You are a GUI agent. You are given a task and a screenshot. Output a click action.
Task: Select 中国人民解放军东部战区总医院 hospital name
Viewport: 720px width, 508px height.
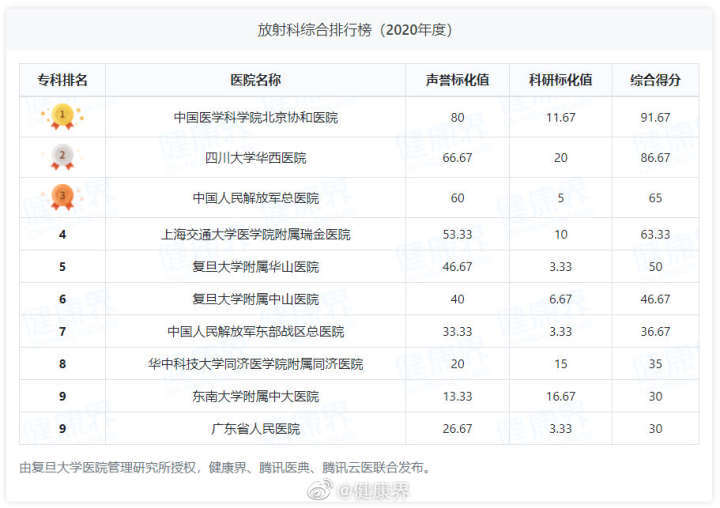pos(256,331)
